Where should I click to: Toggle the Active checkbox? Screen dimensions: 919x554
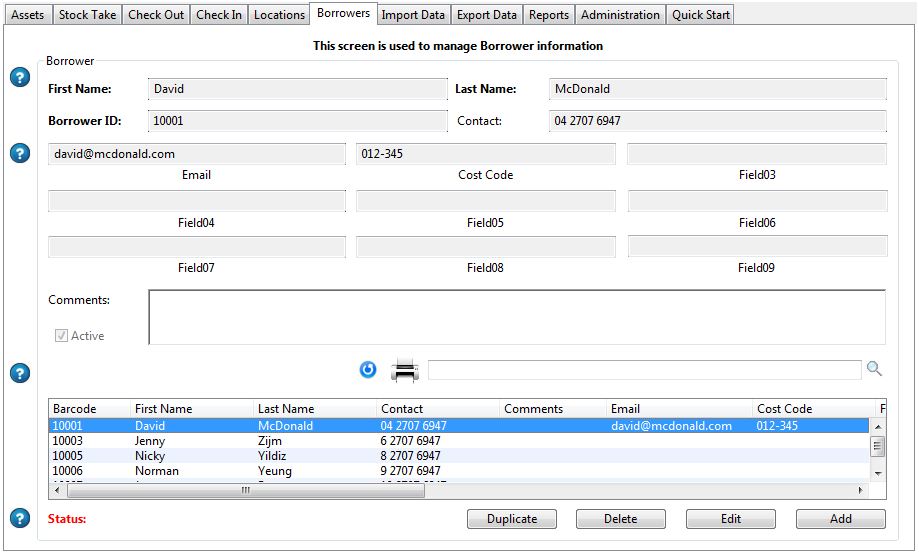point(61,336)
